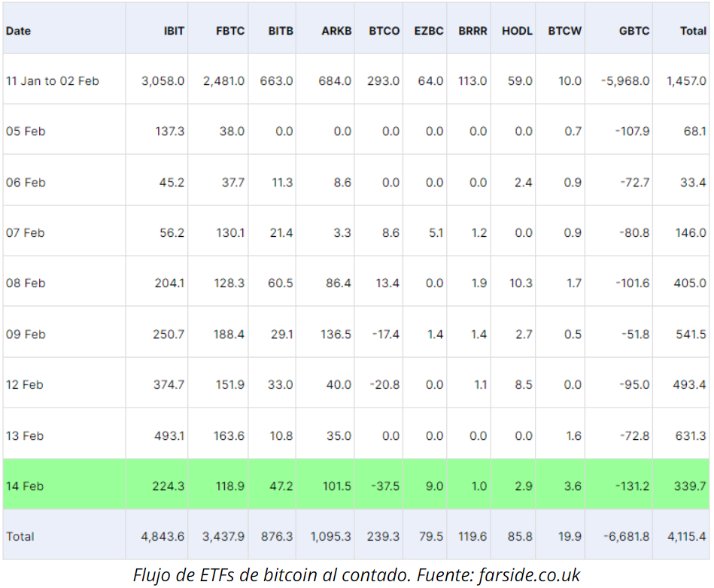Viewport: 714px width, 588px height.
Task: Select IBIT value 224.3 on 14 Feb
Action: 169,486
